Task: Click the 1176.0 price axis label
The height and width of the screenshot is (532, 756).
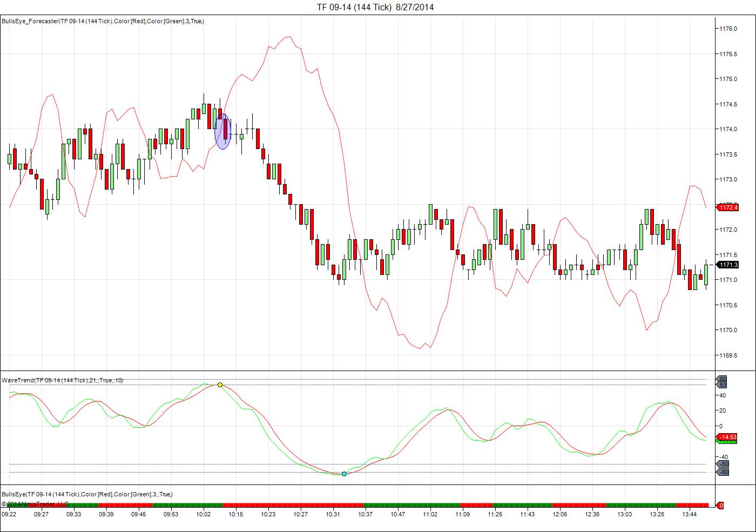Action: tap(728, 29)
